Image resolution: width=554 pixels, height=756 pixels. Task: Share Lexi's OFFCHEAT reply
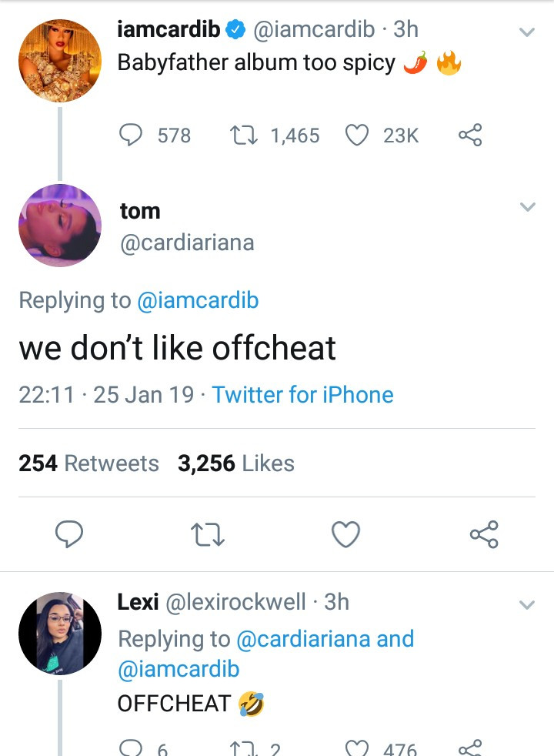(x=470, y=747)
